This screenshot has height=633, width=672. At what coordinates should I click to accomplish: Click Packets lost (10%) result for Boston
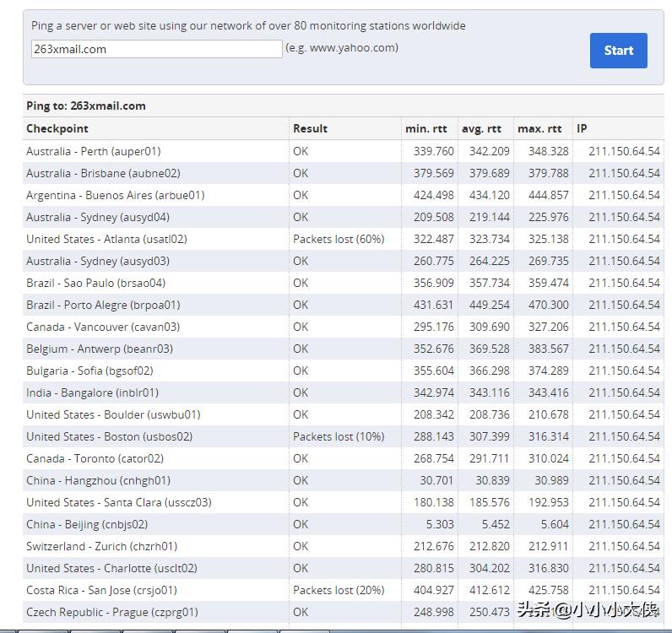339,436
